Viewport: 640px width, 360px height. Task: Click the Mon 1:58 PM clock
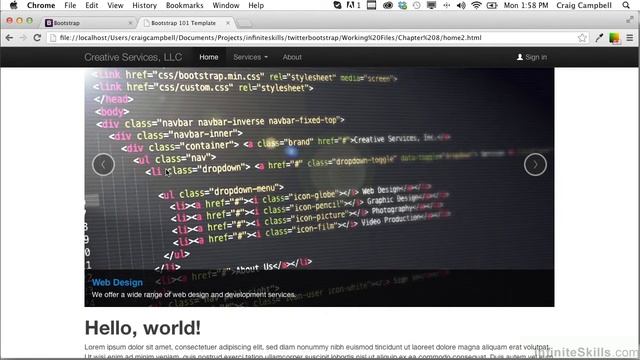point(526,5)
